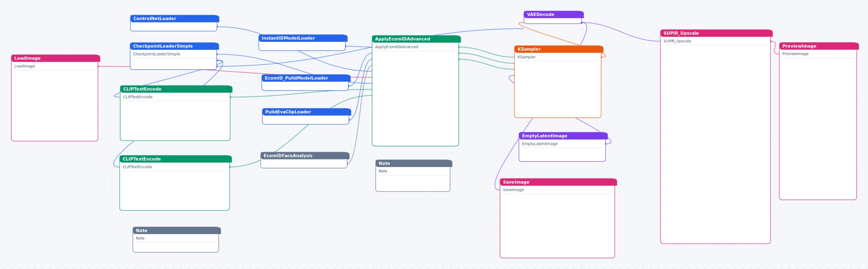
Task: Select the lower CLIPTextEncode node title bar
Action: point(176,159)
